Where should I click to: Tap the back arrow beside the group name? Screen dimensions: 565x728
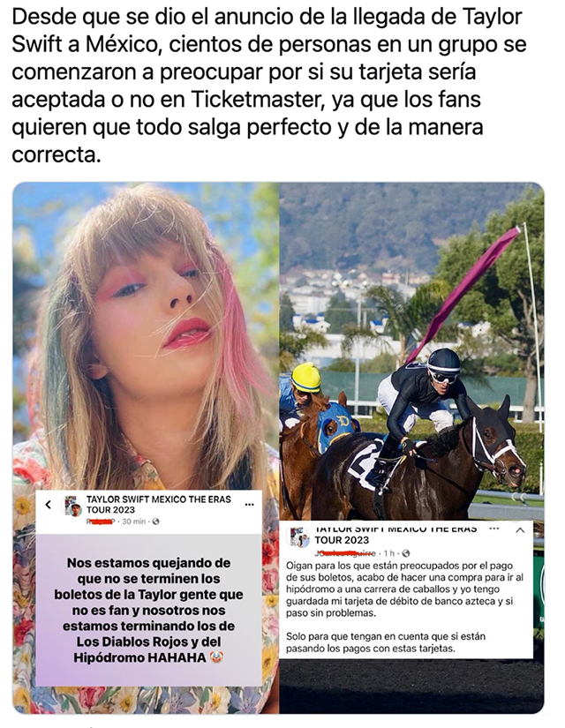click(49, 505)
